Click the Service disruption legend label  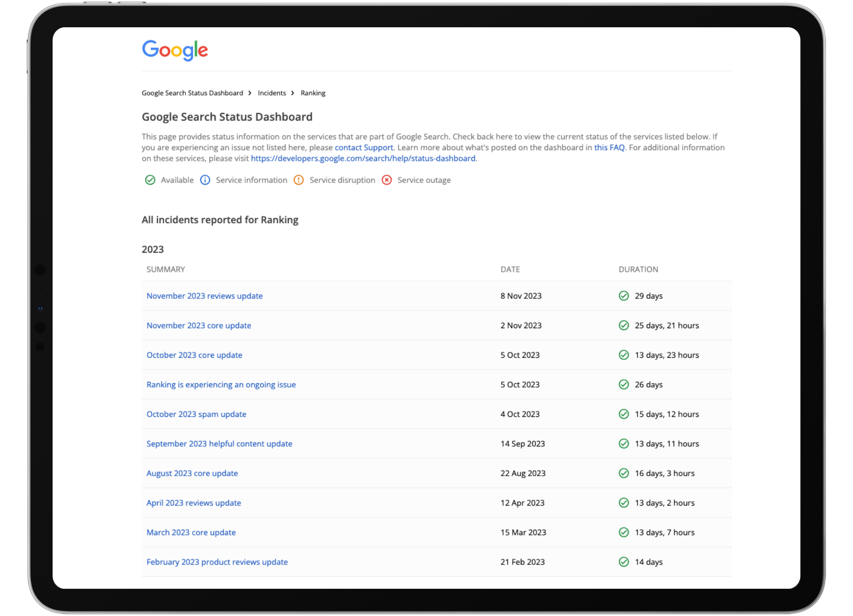point(342,180)
